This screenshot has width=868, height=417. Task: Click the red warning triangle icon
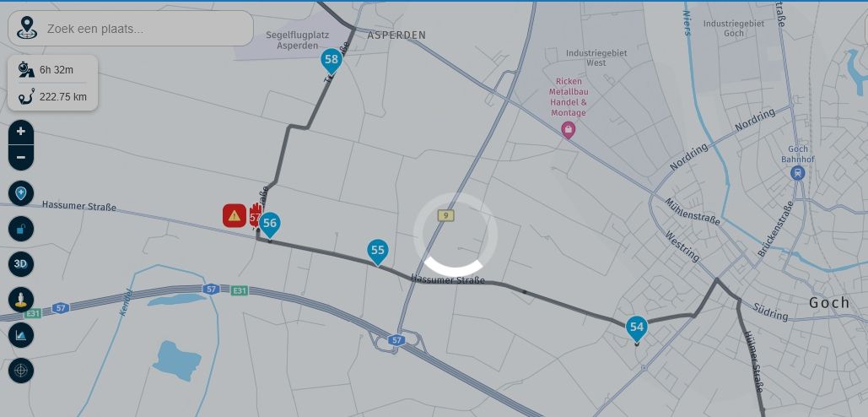tap(235, 216)
